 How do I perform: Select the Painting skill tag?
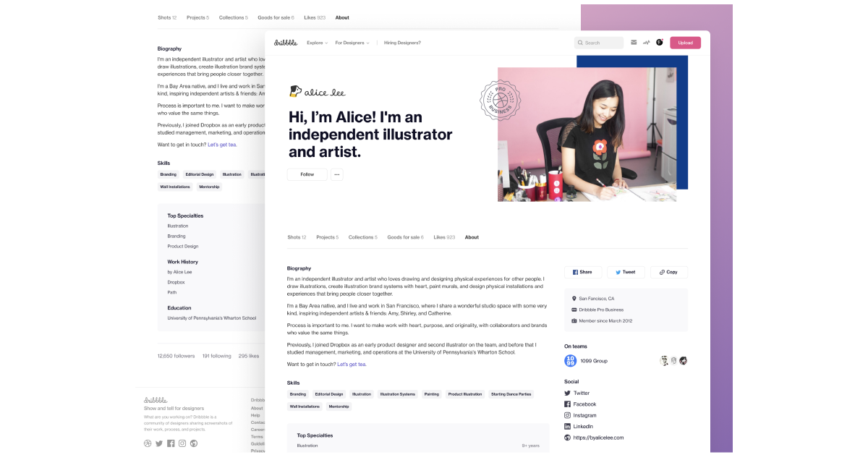click(x=432, y=394)
